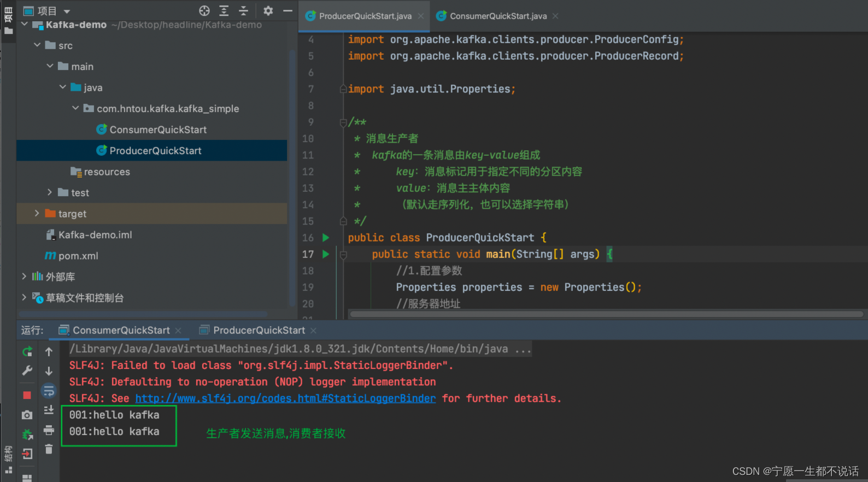
Task: Fold imports using marker at line 7
Action: [343, 89]
